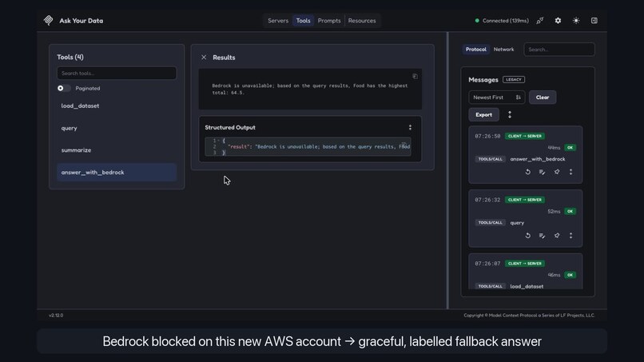Viewport: 644px width, 362px height.
Task: Go to the Resources tab
Action: pos(362,21)
